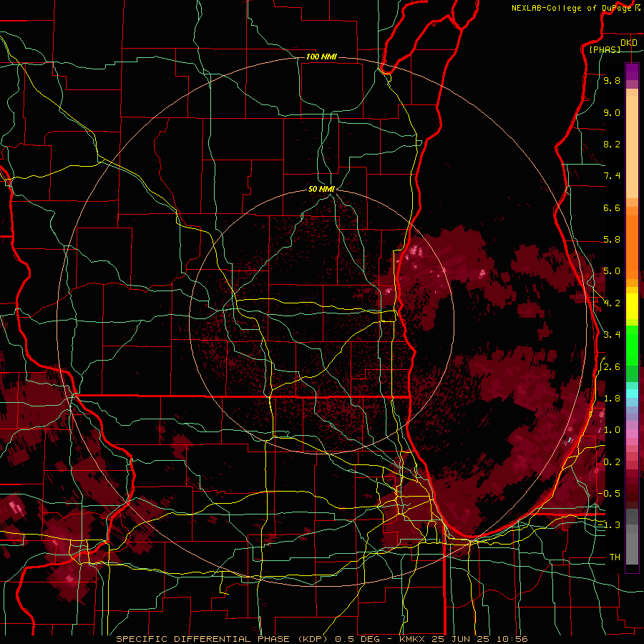This screenshot has height=644, width=644.
Task: Select the 4.2 scale label
Action: point(612,303)
